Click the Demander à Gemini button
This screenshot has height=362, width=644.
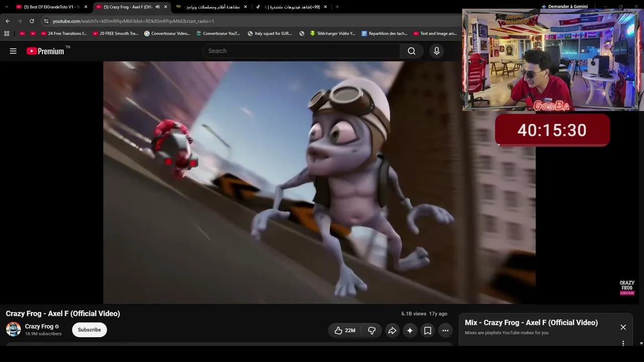pyautogui.click(x=565, y=7)
